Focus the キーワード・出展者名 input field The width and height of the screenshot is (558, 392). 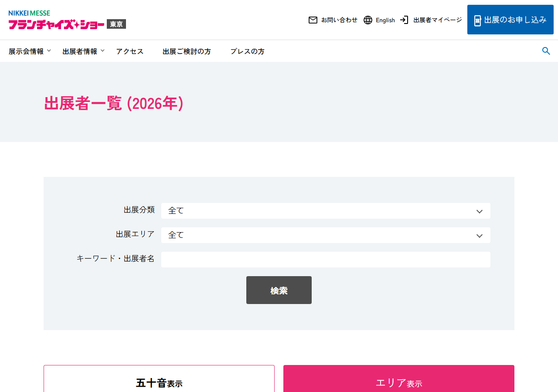tap(326, 260)
